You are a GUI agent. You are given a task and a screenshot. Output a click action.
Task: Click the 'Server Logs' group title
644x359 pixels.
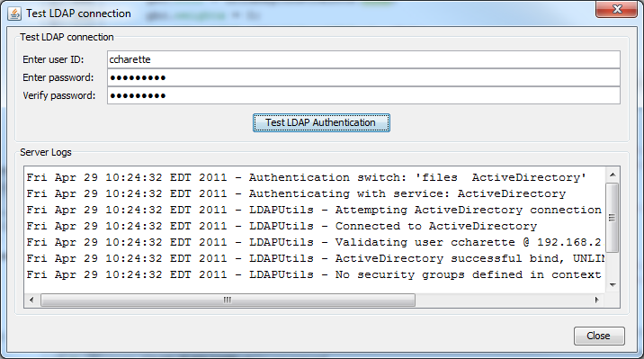[x=46, y=152]
